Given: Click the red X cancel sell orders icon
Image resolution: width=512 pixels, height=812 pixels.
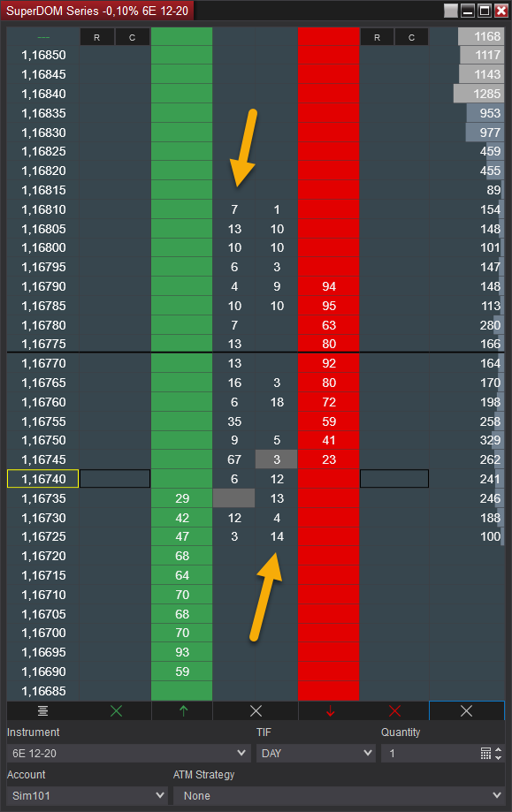Looking at the screenshot, I should pyautogui.click(x=395, y=711).
